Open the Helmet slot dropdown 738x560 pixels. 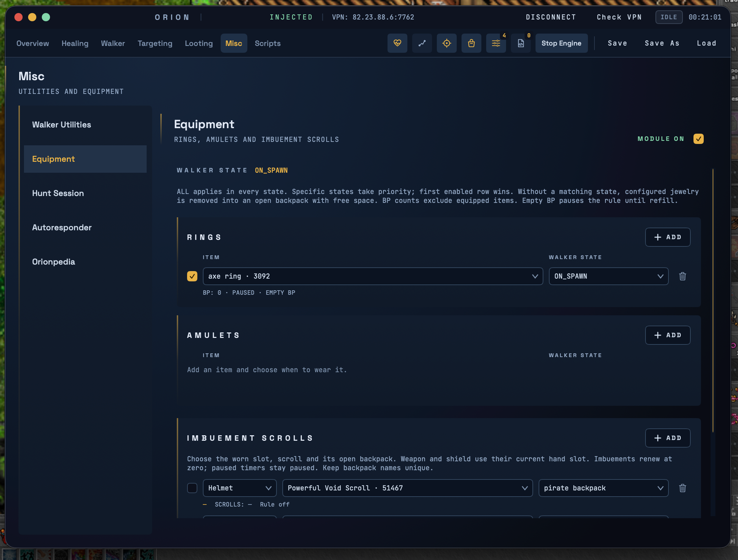tap(239, 488)
